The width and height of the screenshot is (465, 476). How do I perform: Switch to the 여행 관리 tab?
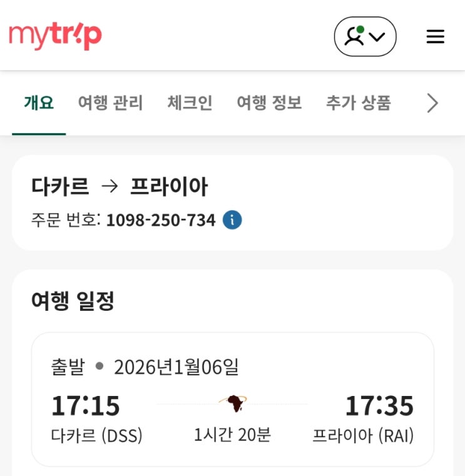click(x=110, y=103)
